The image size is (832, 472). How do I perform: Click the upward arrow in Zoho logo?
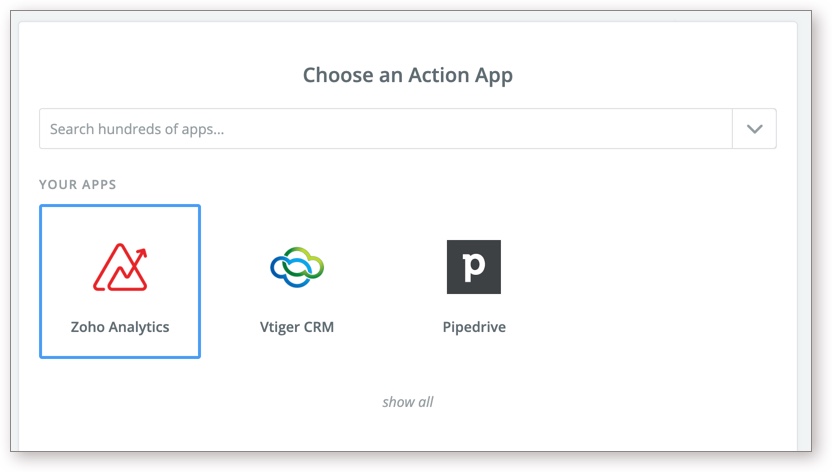click(141, 252)
